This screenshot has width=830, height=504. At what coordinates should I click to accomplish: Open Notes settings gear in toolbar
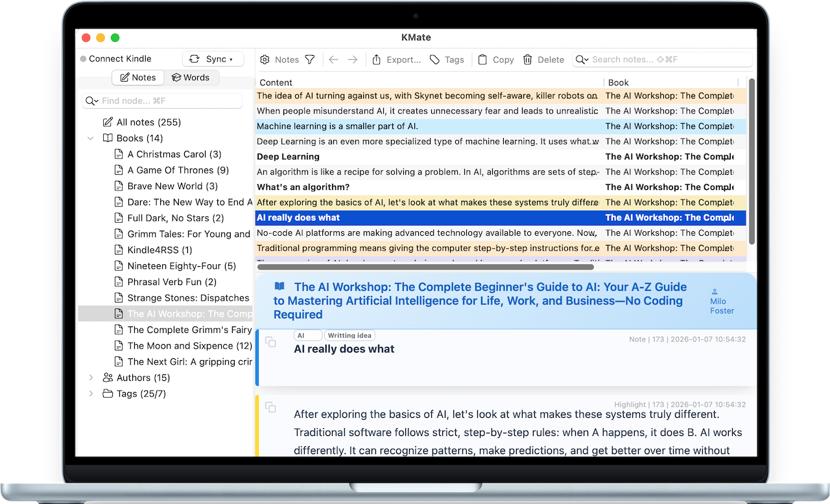265,60
